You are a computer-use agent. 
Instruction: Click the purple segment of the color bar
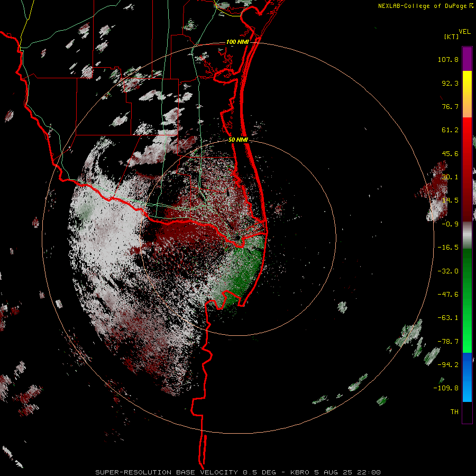point(467,59)
